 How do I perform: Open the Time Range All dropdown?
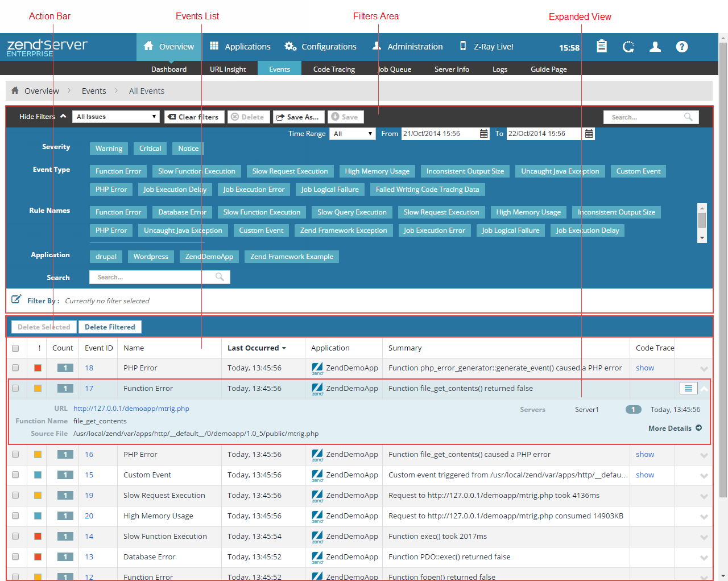(353, 134)
